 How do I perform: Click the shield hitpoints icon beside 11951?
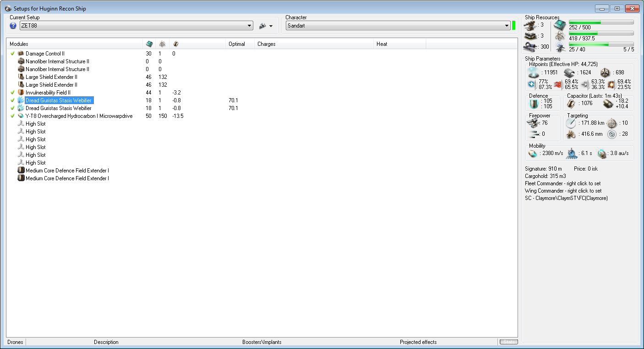click(x=534, y=72)
